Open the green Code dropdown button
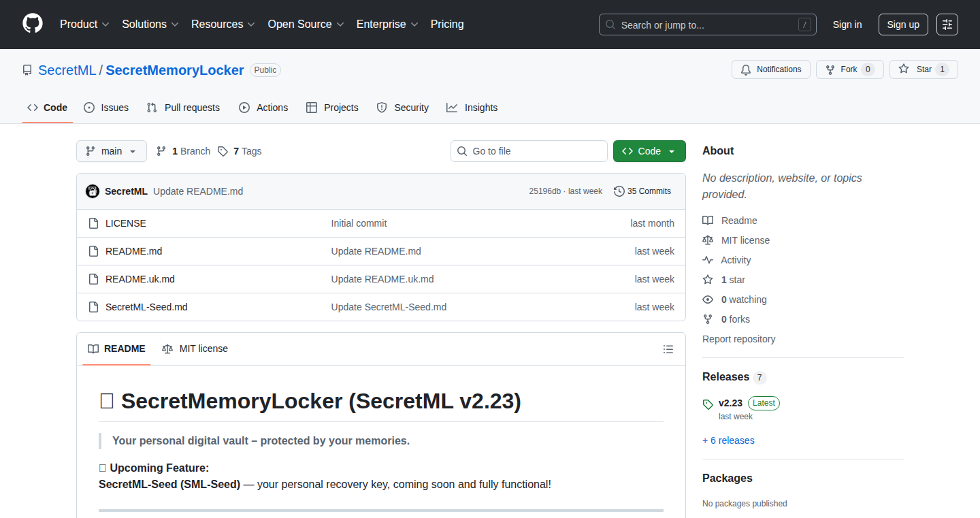 coord(649,151)
